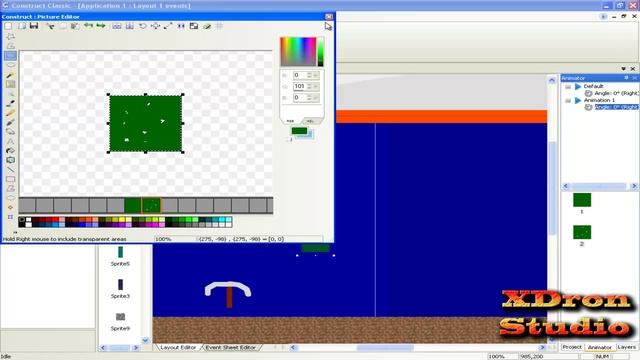Click the dark green current color swatch
The image size is (640, 360).
[x=299, y=131]
